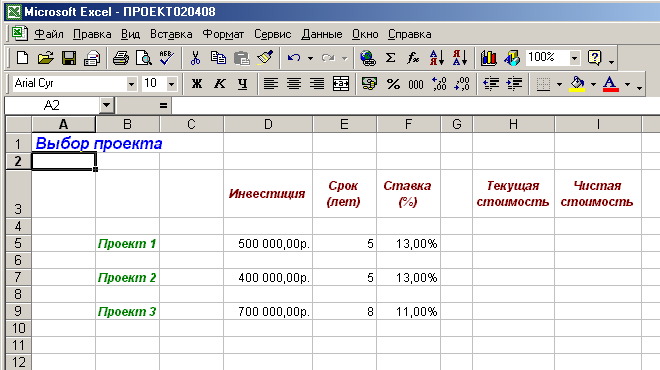The width and height of the screenshot is (660, 370).
Task: Expand the 100% zoom dropdown
Action: pyautogui.click(x=575, y=58)
